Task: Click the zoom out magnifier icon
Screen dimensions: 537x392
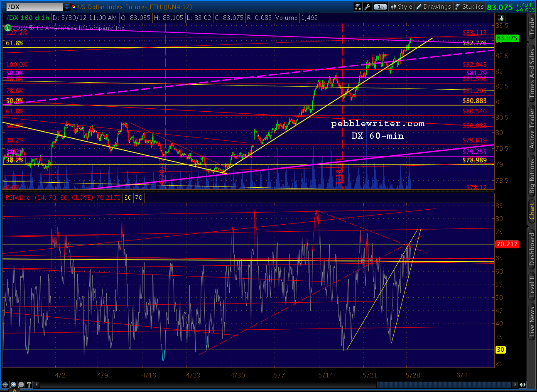Action: 20,385
